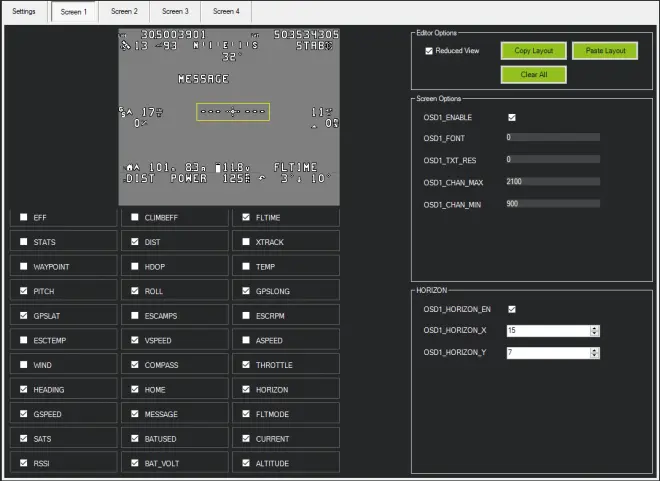Switch to the Settings tab
The height and width of the screenshot is (481, 660).
(x=24, y=11)
